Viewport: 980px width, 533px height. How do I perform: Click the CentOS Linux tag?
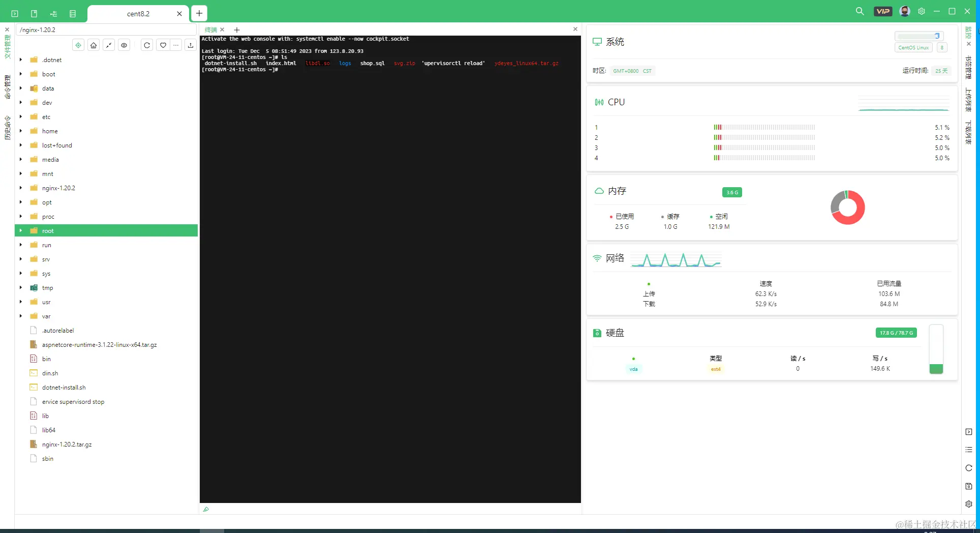click(x=913, y=48)
